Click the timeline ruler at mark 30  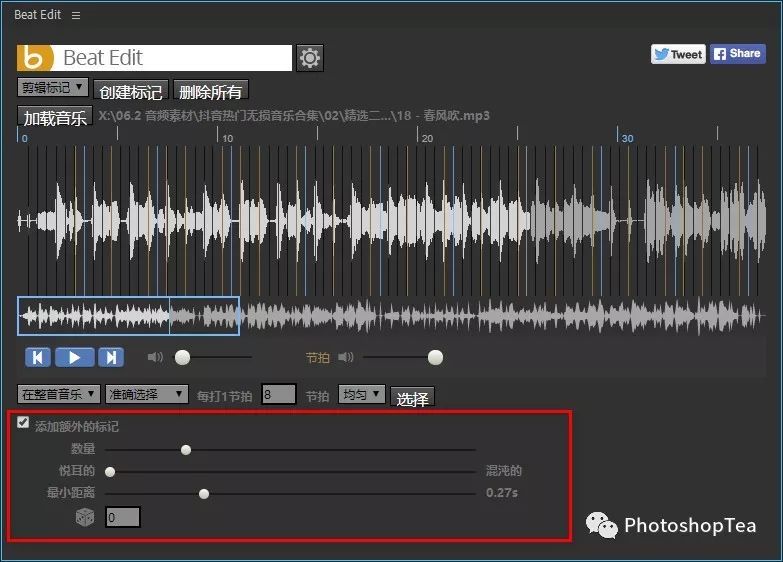(x=627, y=138)
